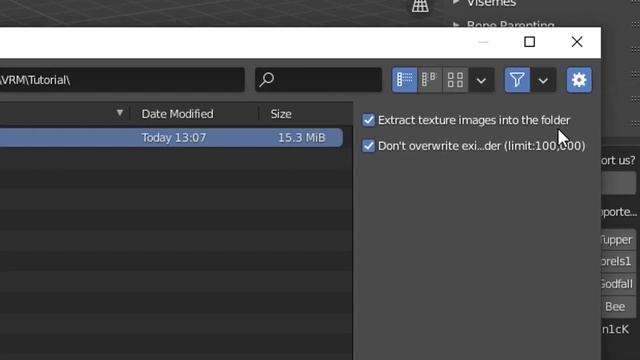Toggle perspective grid icon in viewport
Viewport: 640px width, 360px height.
(x=420, y=6)
